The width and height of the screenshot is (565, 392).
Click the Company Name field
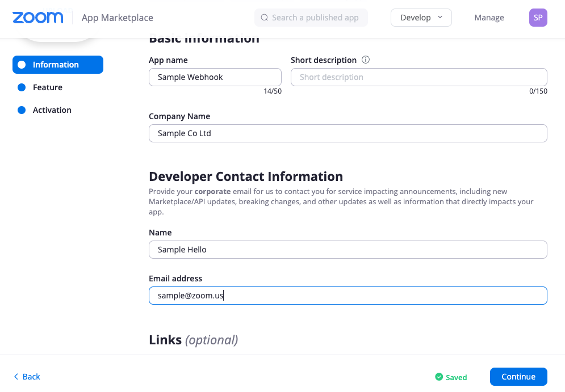(x=348, y=133)
